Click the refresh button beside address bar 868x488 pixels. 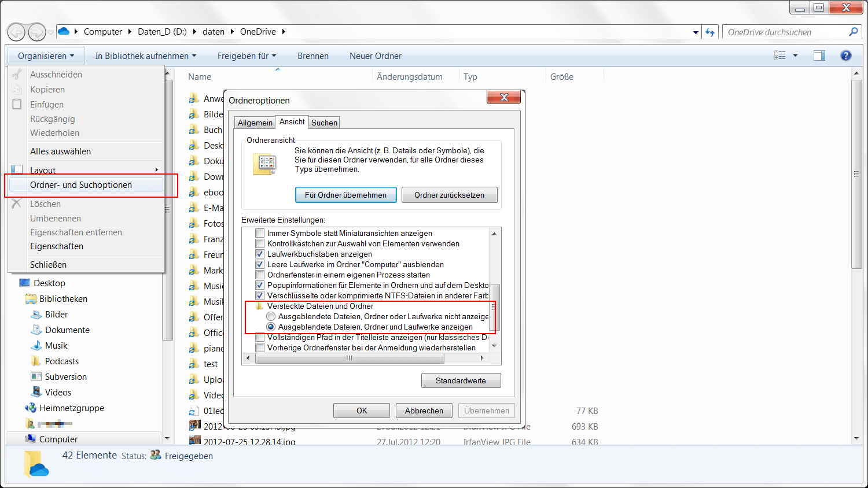tap(710, 32)
